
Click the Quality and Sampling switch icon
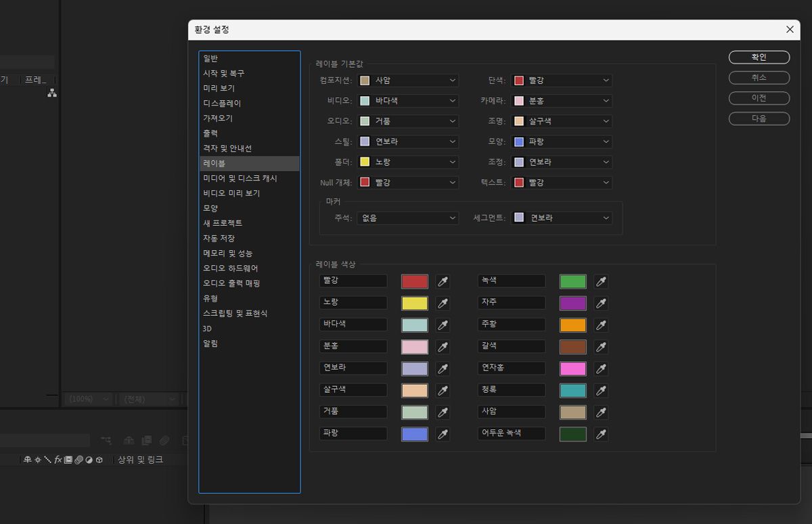pyautogui.click(x=47, y=460)
